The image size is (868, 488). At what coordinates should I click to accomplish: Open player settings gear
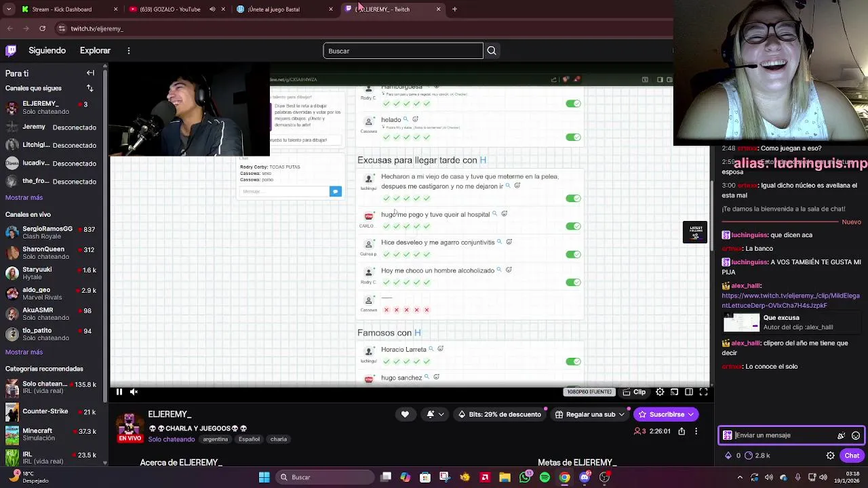click(x=660, y=392)
